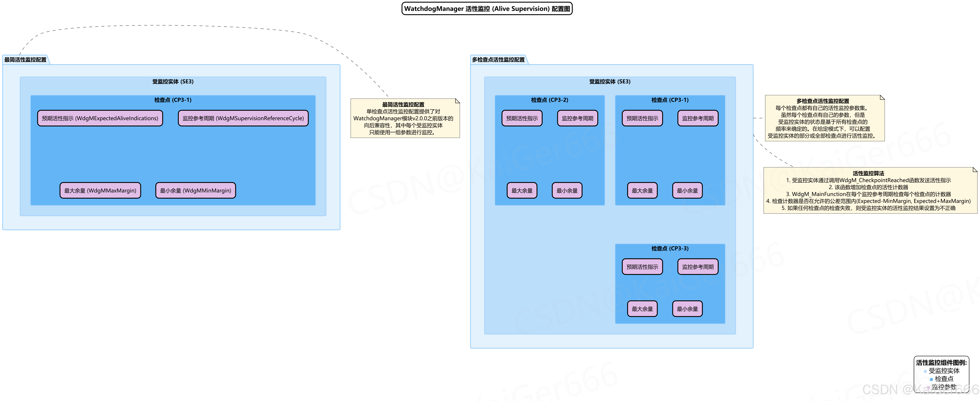Click the diagram title 'WatchdogManager 活性监控 (Alive Supervision) 配置图'
Image resolution: width=980 pixels, height=401 pixels.
(487, 9)
